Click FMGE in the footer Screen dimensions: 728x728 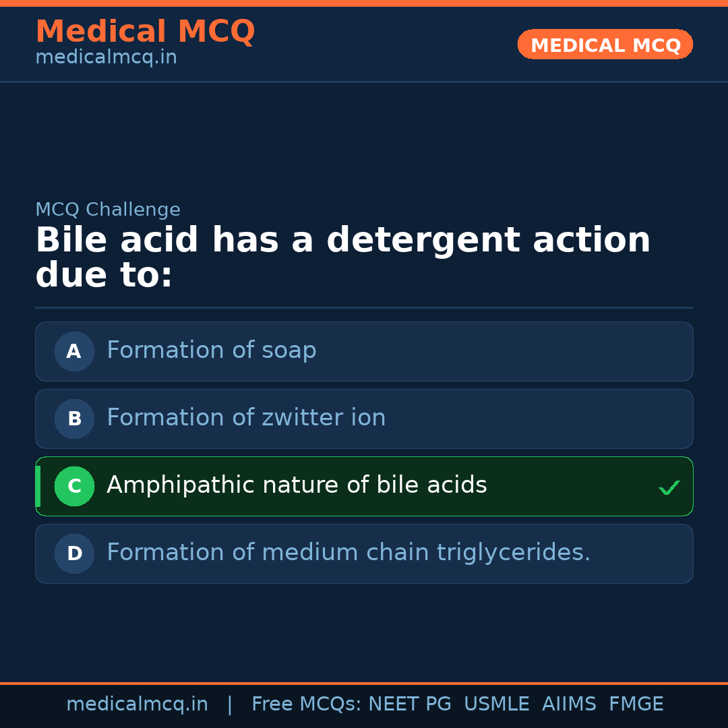(x=636, y=704)
